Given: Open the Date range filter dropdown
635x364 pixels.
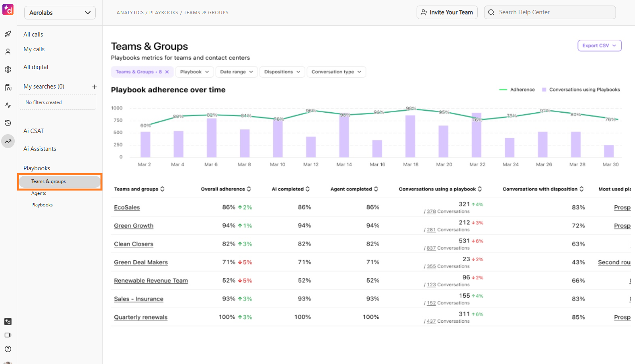Looking at the screenshot, I should [x=237, y=72].
